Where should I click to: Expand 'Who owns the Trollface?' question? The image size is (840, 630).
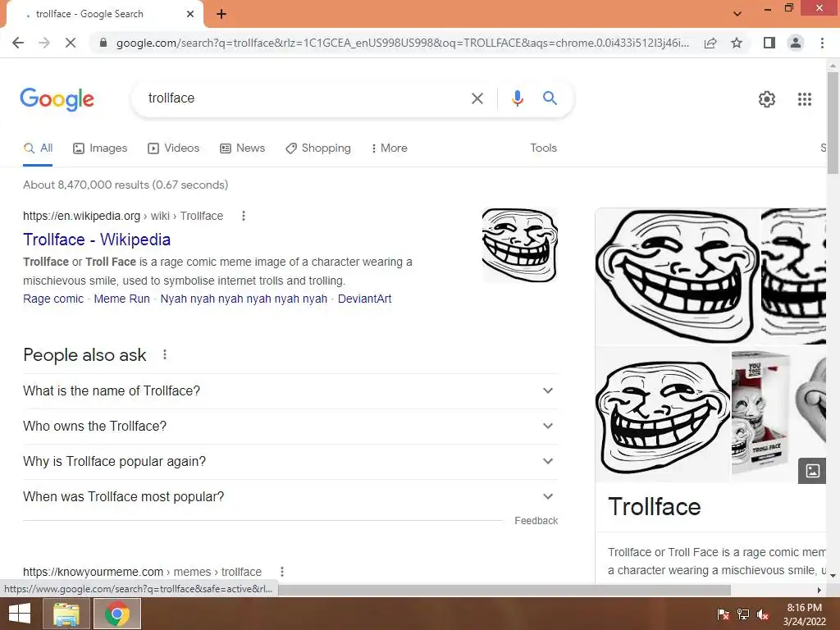click(290, 427)
